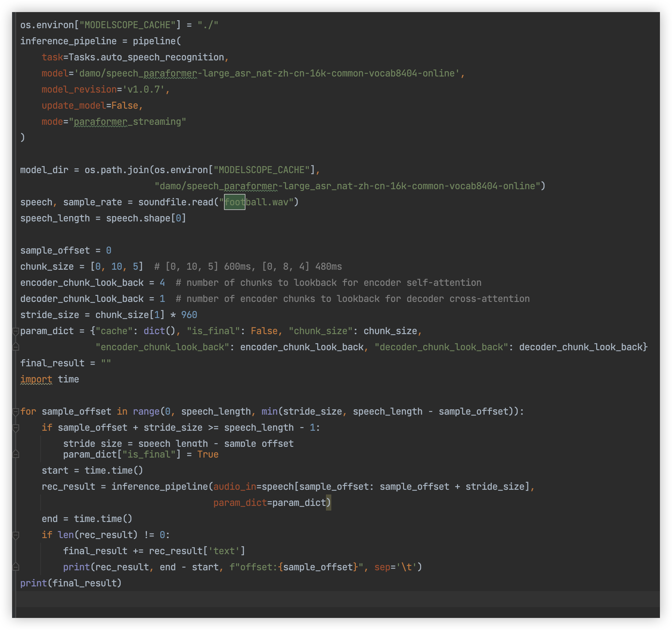Viewport: 672px width, 630px height.
Task: Place cursor on underlined import keyword
Action: pos(36,379)
